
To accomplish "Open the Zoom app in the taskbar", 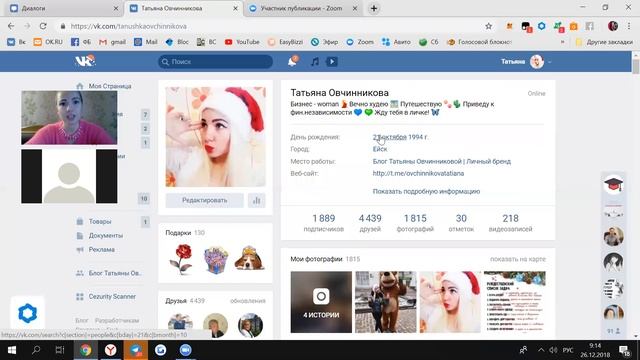I will [x=185, y=350].
